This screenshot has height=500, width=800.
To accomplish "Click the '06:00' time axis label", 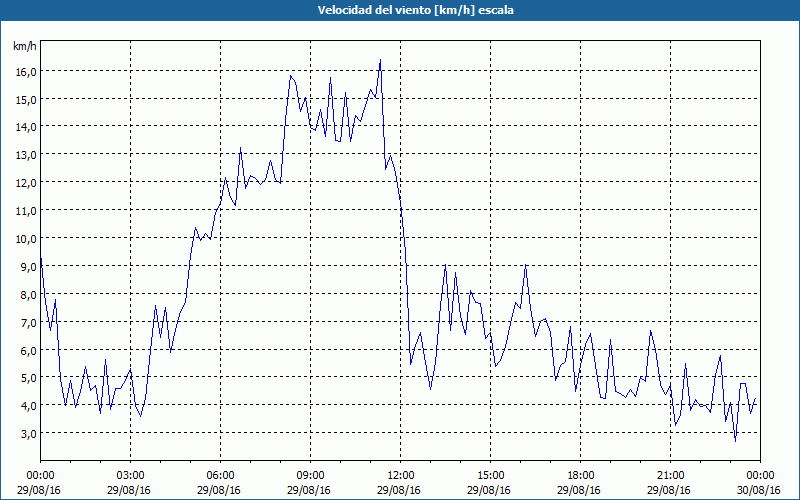I will click(221, 476).
